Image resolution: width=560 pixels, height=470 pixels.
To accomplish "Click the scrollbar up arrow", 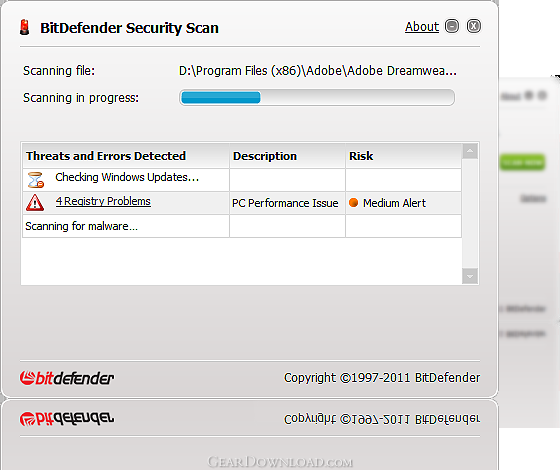I will point(470,151).
